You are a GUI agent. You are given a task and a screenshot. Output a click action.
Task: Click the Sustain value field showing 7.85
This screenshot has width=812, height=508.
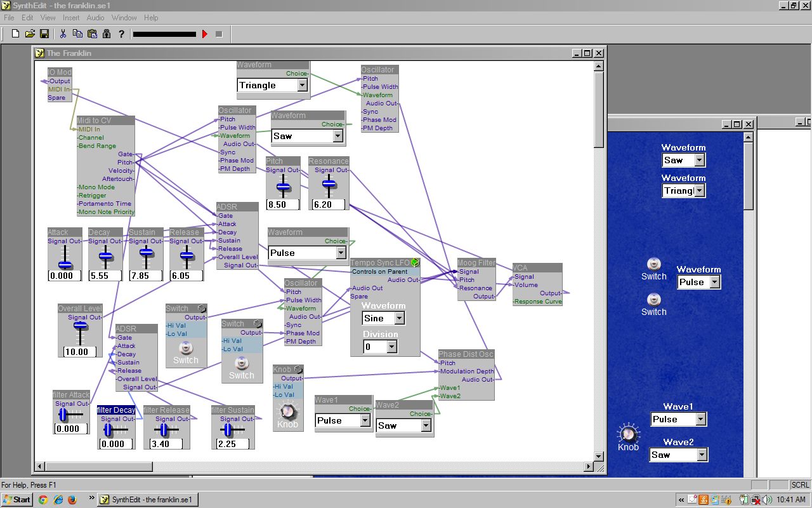146,276
